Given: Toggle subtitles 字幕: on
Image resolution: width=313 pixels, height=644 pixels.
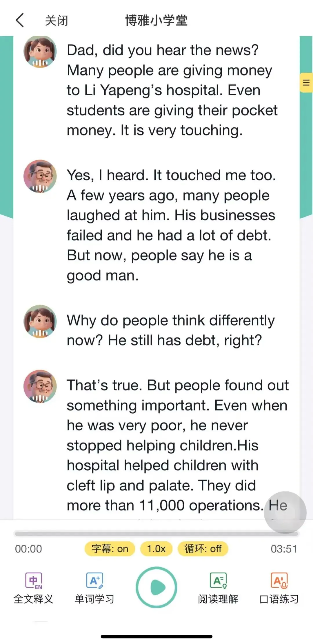Looking at the screenshot, I should point(110,549).
